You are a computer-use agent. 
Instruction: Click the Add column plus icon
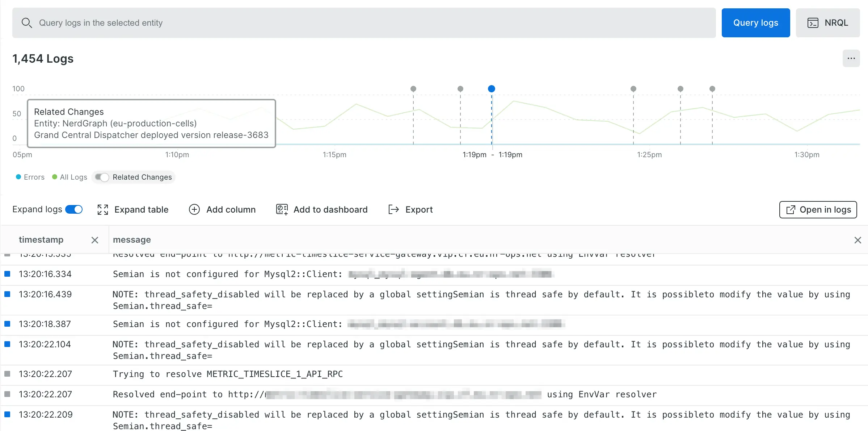click(x=194, y=210)
